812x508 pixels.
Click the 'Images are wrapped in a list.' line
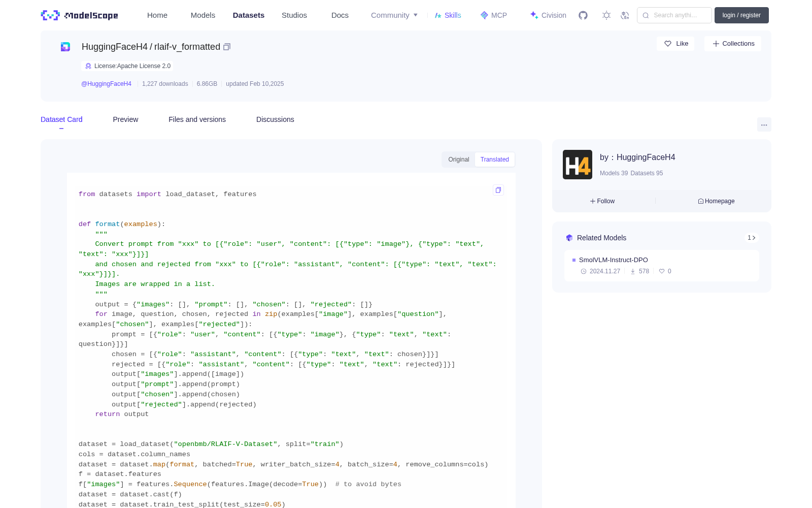pyautogui.click(x=155, y=284)
